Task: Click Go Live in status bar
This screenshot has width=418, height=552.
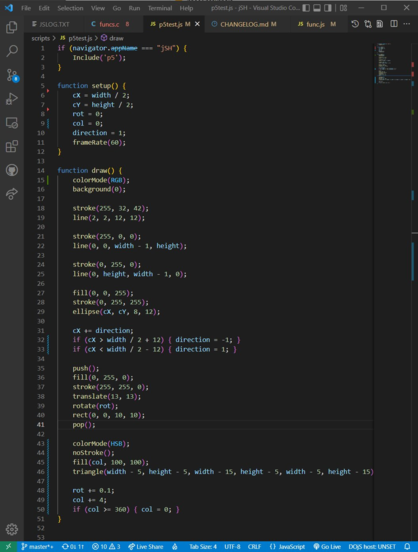Action: tap(327, 547)
